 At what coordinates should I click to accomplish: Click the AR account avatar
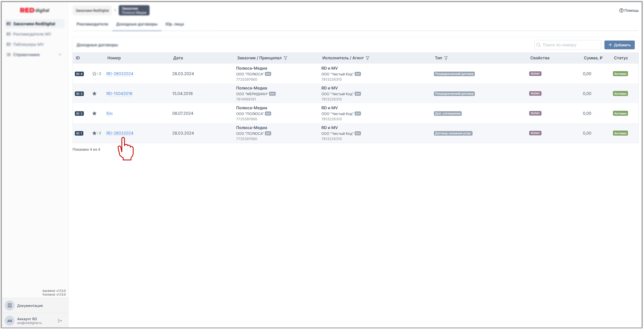click(10, 321)
